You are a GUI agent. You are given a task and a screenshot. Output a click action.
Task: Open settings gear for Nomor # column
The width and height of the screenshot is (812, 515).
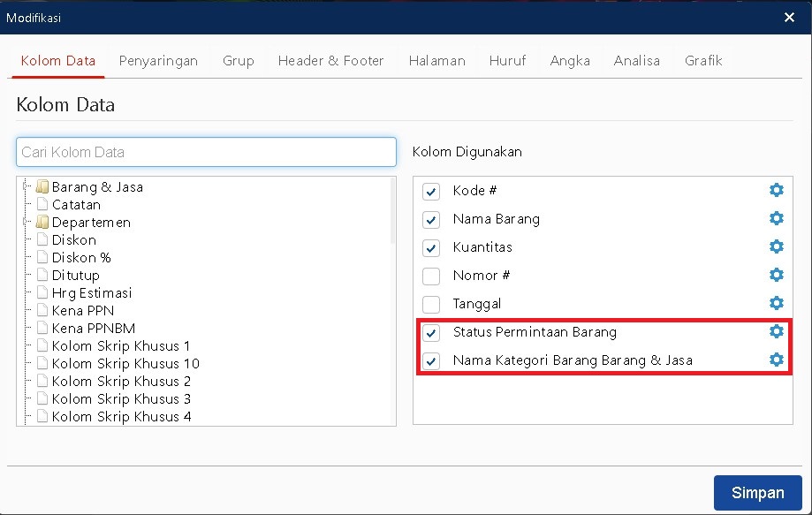pos(776,275)
